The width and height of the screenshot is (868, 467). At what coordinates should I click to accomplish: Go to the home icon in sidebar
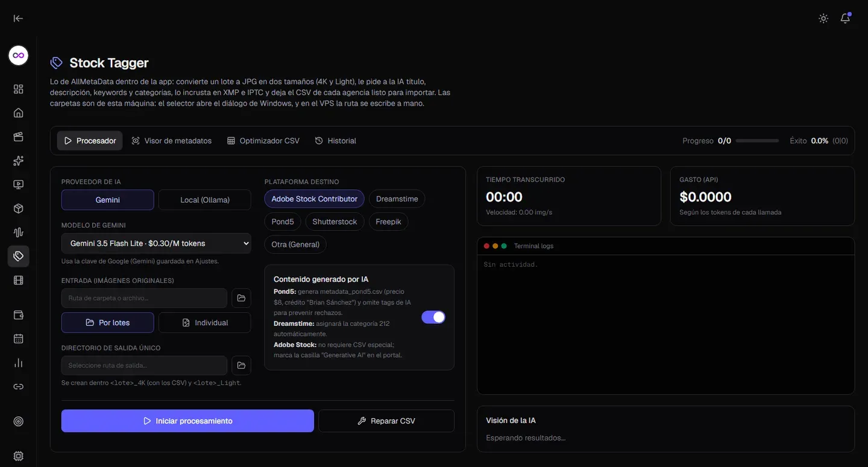coord(19,113)
